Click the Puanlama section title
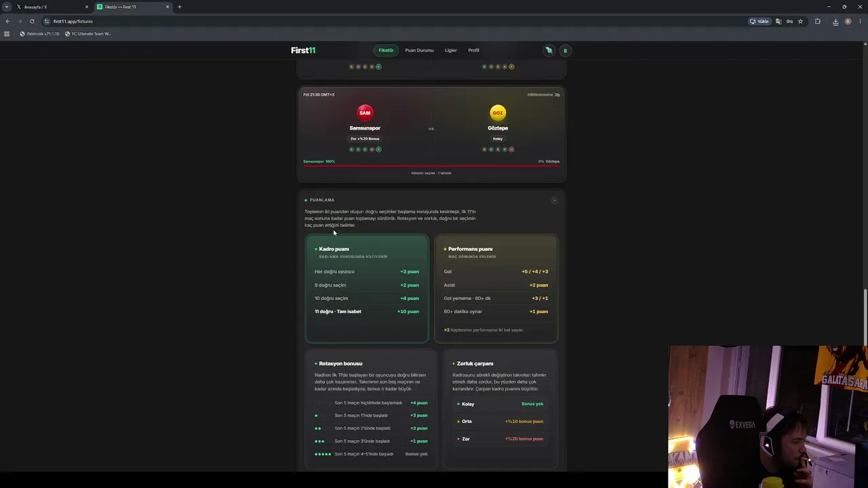Image resolution: width=868 pixels, height=488 pixels. (x=322, y=200)
